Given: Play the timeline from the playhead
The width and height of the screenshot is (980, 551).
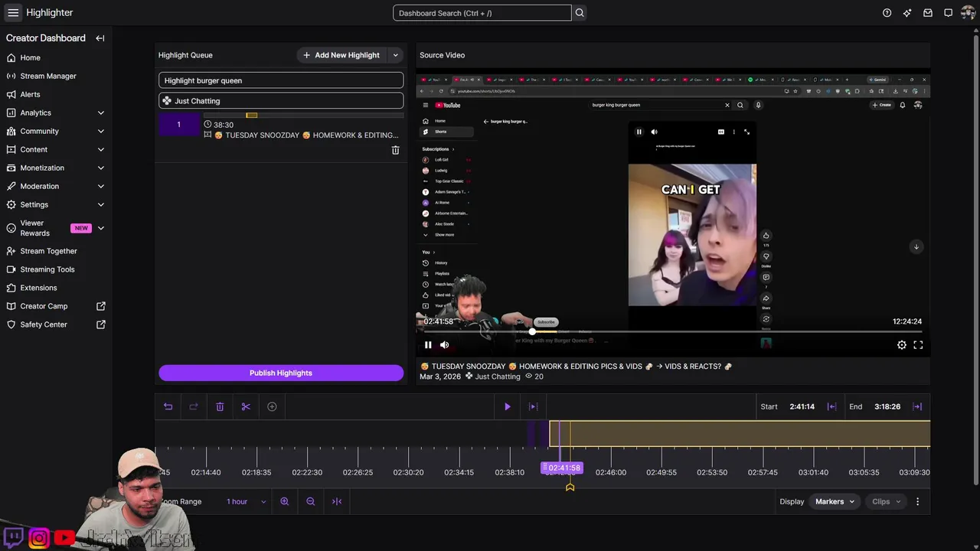Looking at the screenshot, I should point(507,407).
